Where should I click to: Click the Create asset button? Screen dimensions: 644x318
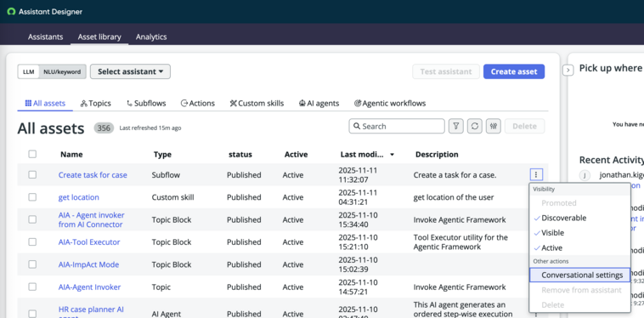click(514, 71)
